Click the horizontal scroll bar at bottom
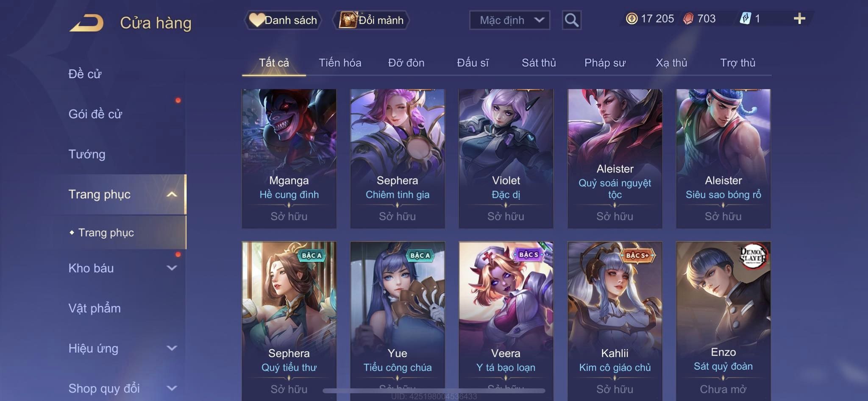868x401 pixels. tap(434, 390)
